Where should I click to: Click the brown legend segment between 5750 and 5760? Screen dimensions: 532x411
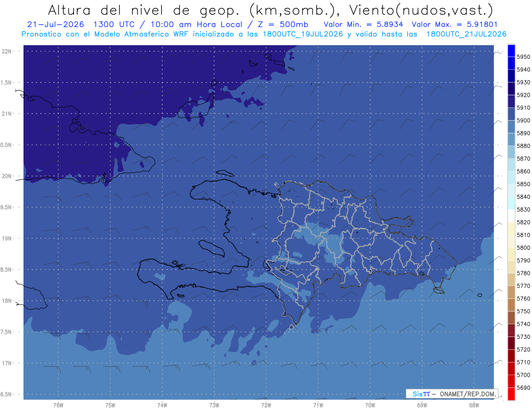[x=511, y=305]
